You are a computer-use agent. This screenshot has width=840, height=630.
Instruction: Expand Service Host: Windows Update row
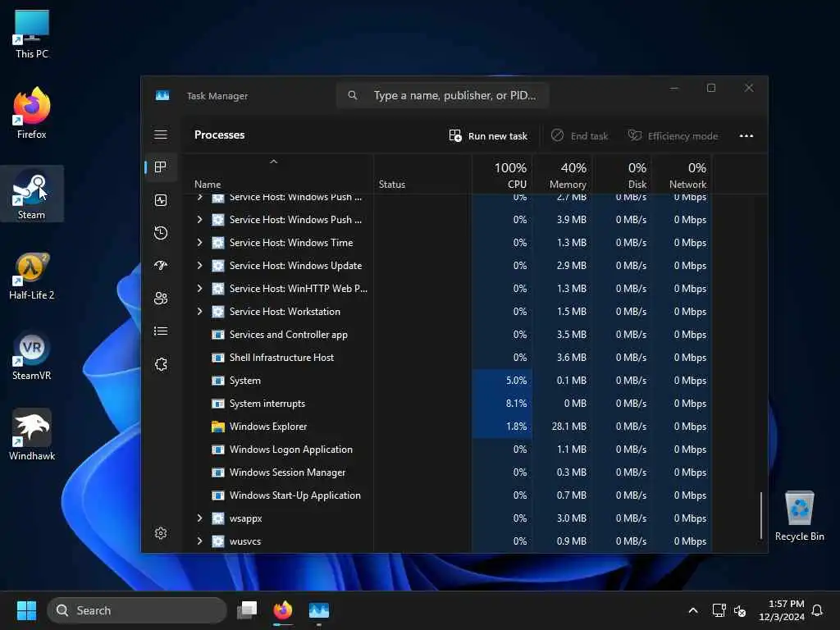(x=199, y=266)
